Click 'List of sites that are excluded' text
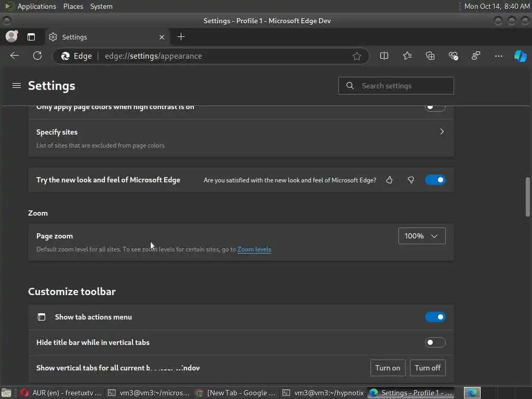 (100, 145)
